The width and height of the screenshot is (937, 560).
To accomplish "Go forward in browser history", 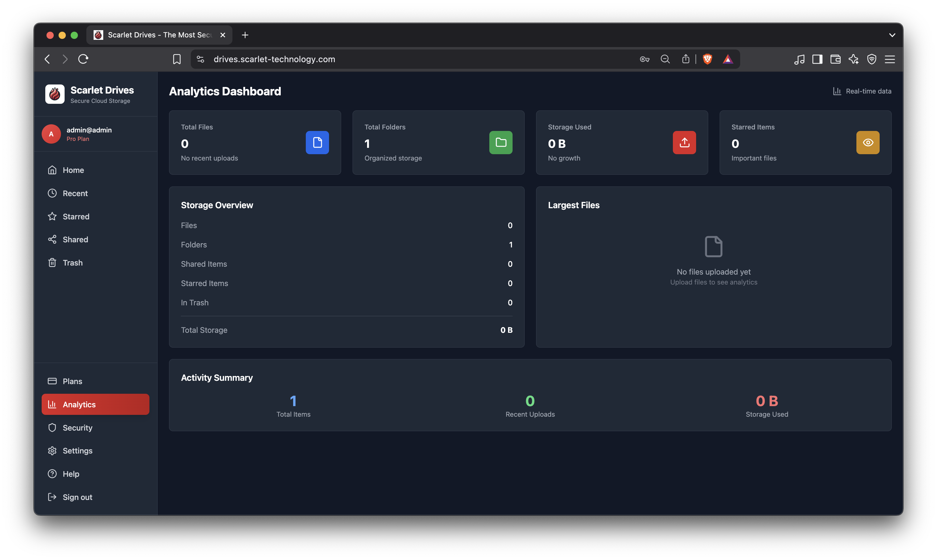I will (x=65, y=59).
